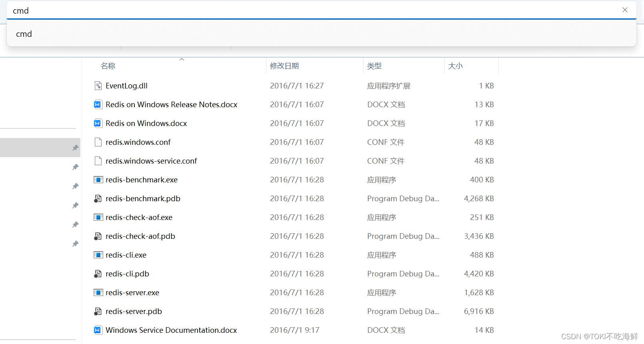Click the 应用程序 type of redis-cli.exe
The image size is (644, 344).
(x=382, y=255)
